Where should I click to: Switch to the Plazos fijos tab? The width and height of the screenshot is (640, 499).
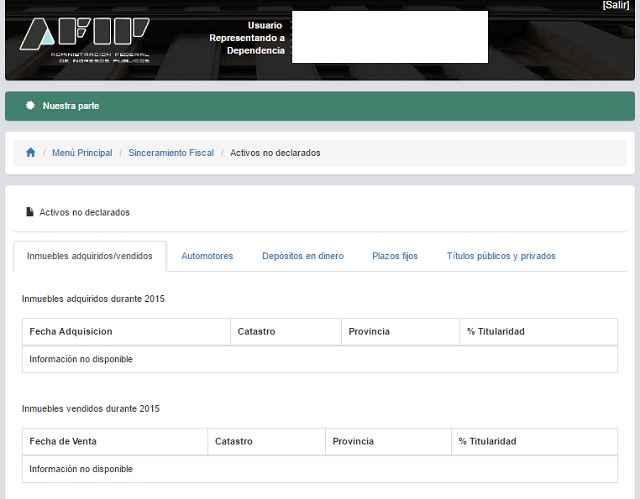[x=395, y=256]
